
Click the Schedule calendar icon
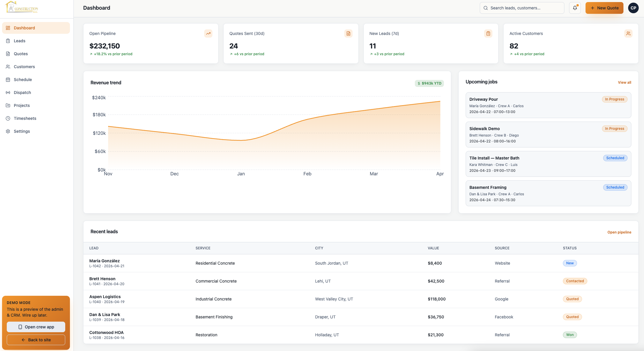point(8,80)
